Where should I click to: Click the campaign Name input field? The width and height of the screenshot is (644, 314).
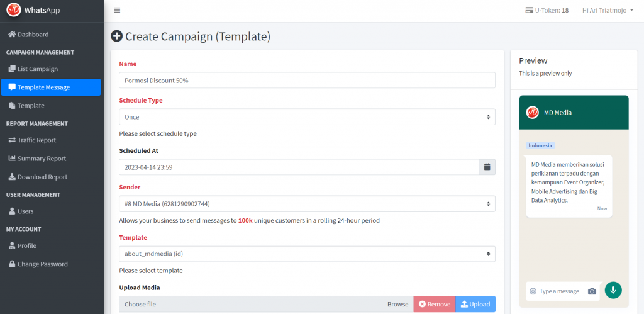307,81
